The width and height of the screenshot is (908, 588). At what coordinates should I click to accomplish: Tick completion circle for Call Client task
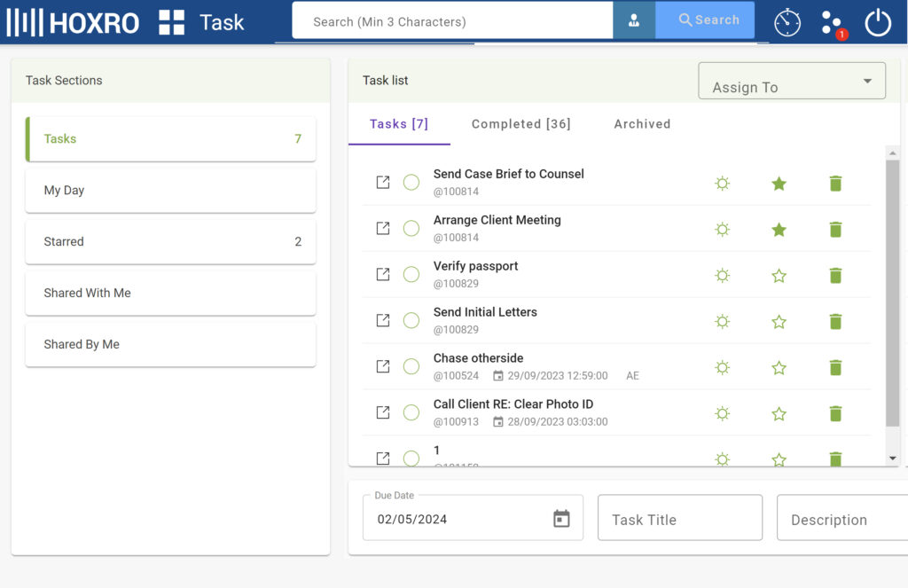tap(411, 413)
